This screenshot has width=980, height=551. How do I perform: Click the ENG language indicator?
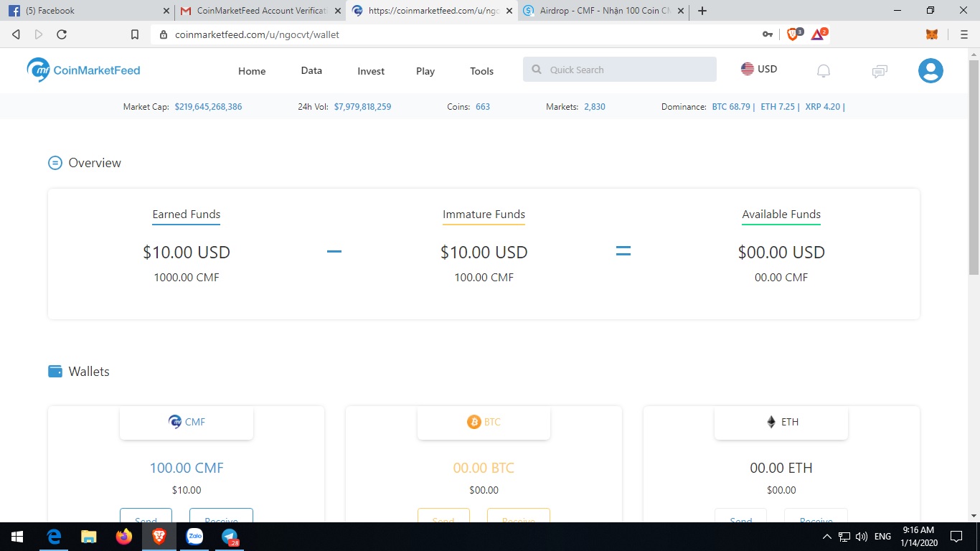click(882, 537)
